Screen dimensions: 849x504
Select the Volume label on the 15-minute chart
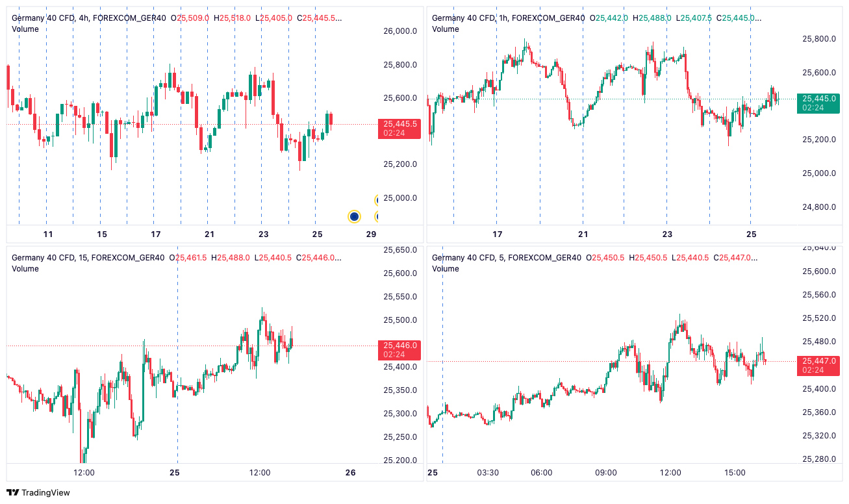pyautogui.click(x=25, y=269)
